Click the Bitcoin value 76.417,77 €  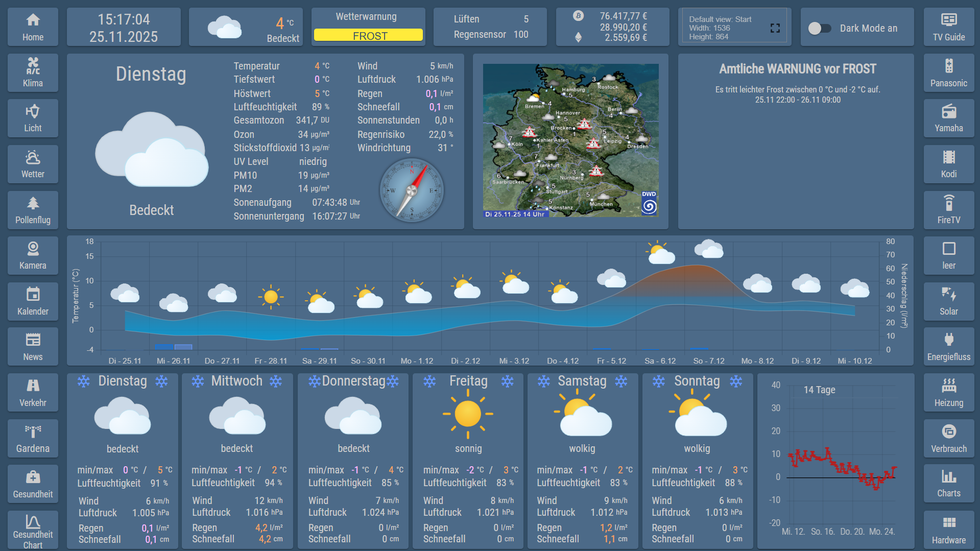coord(623,16)
